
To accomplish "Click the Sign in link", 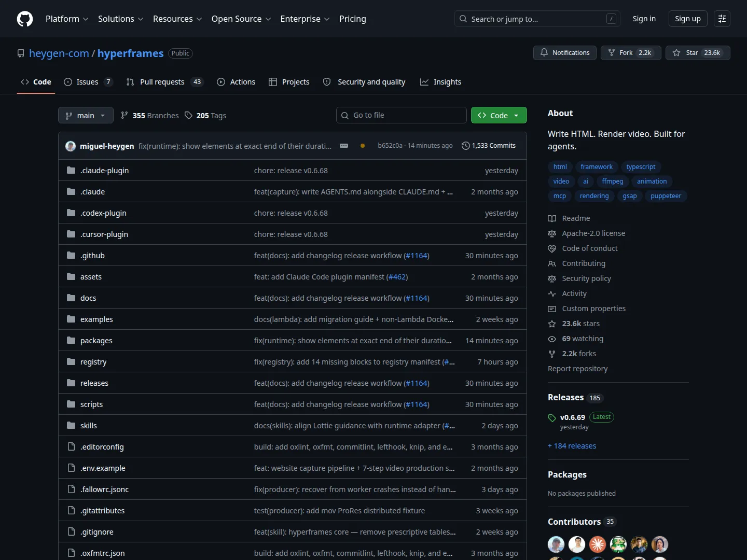I will [x=644, y=19].
